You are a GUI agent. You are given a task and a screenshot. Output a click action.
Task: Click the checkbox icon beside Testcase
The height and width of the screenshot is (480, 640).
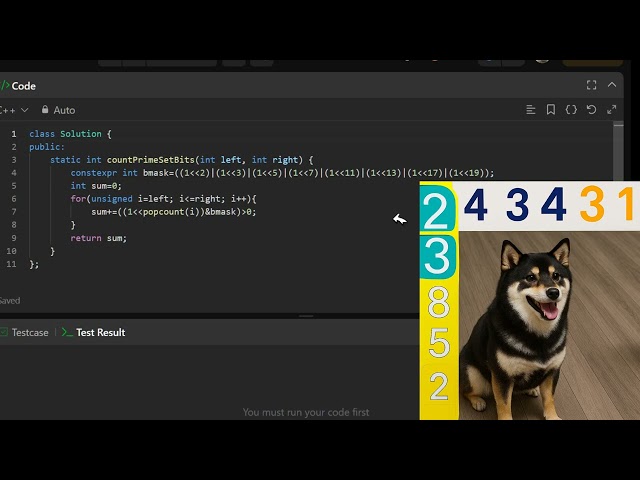point(4,332)
